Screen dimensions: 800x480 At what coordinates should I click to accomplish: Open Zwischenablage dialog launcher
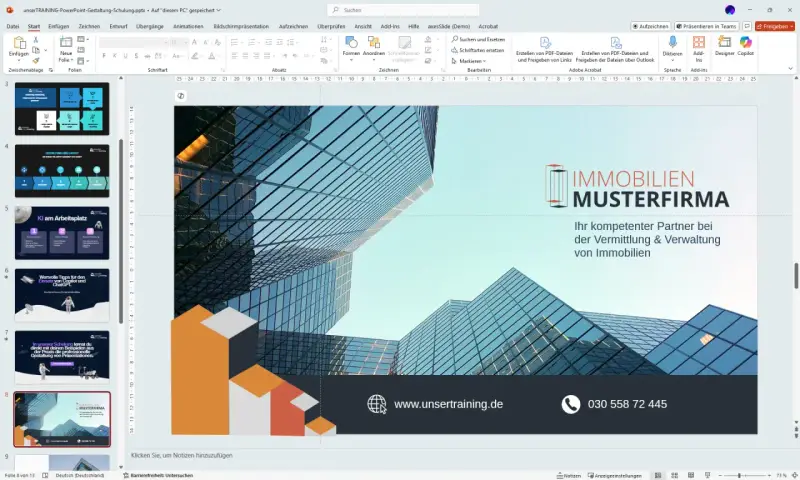[x=51, y=70]
